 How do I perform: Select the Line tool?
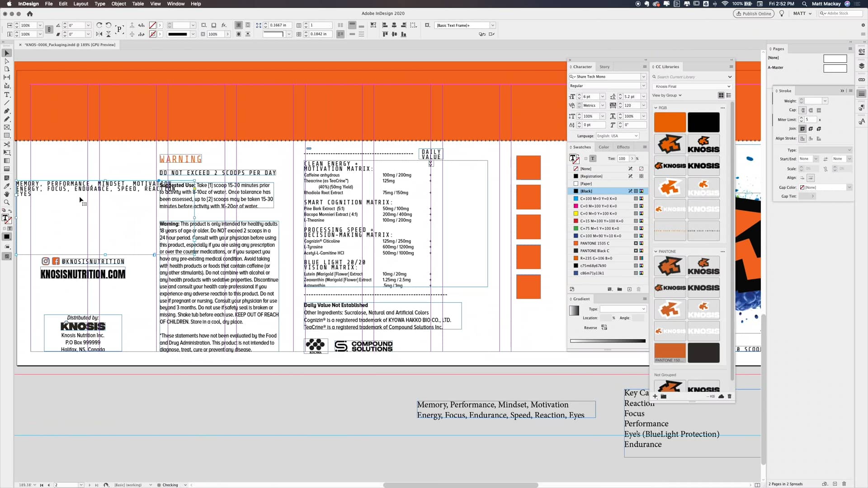(7, 103)
